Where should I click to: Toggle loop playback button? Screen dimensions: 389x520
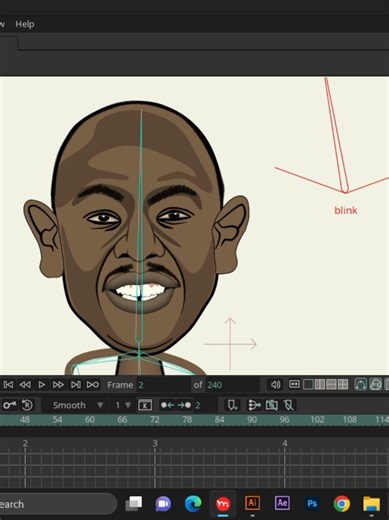tap(93, 385)
